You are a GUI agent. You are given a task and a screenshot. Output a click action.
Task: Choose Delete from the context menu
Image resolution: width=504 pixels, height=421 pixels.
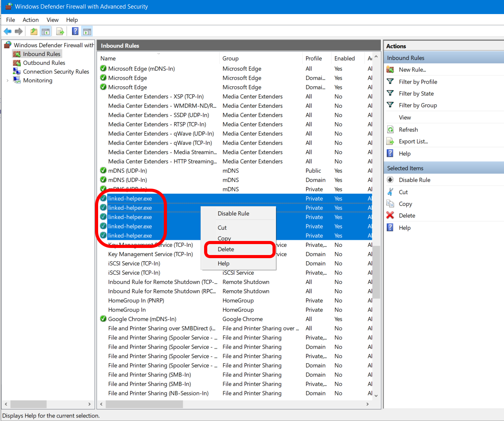point(226,249)
